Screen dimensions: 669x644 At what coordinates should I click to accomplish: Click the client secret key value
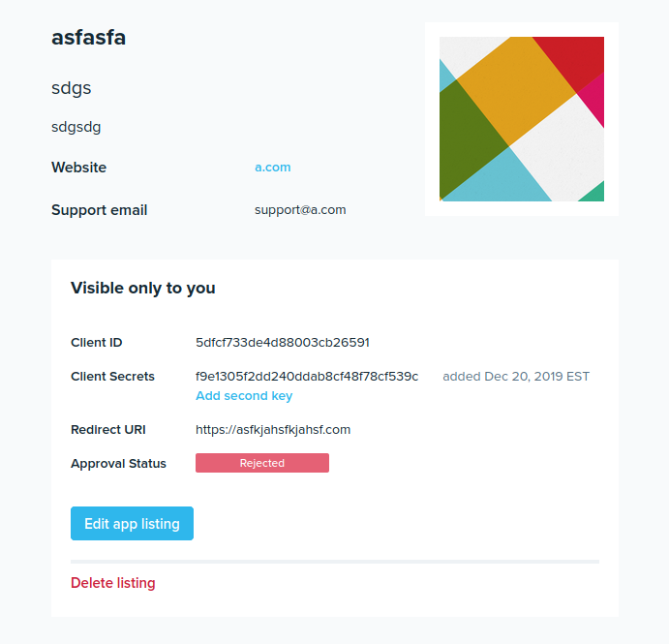[x=307, y=377]
